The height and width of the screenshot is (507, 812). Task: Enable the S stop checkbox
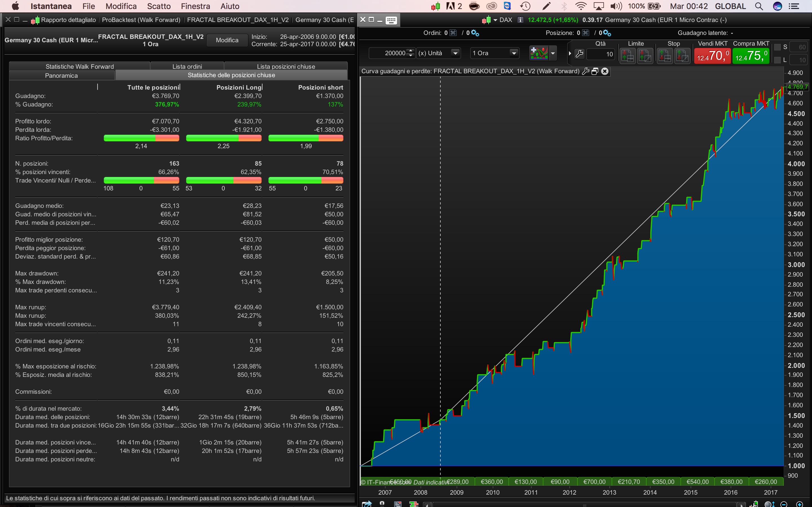(x=777, y=47)
